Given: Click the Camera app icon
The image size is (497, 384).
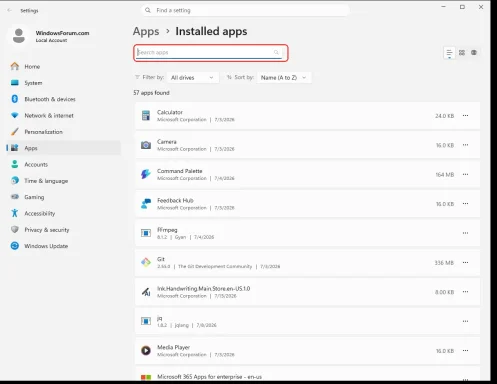Looking at the screenshot, I should click(146, 145).
